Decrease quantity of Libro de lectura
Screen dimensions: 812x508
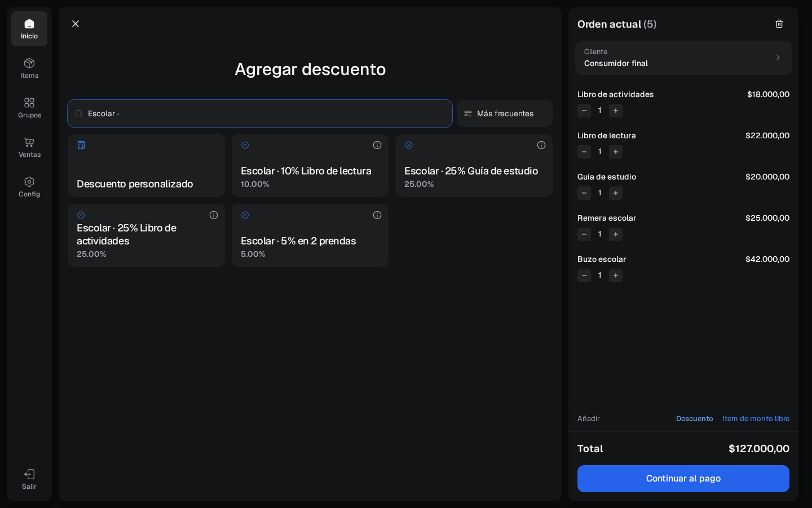[584, 152]
